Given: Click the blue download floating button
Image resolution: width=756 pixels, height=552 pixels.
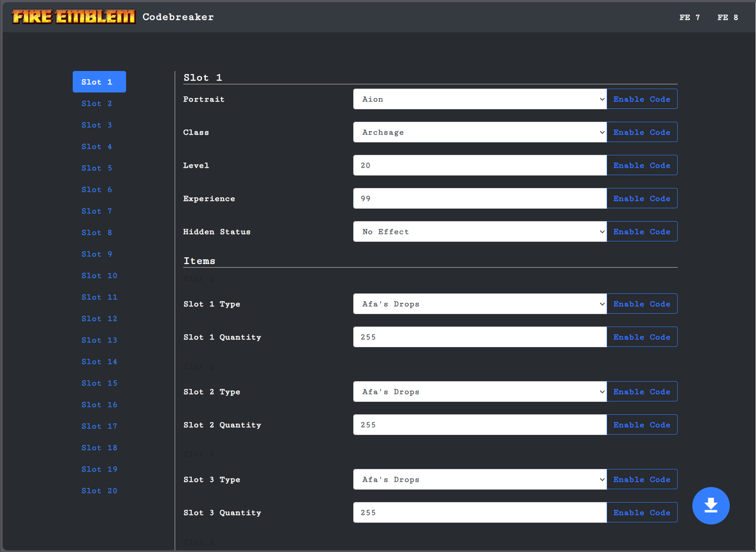Looking at the screenshot, I should [710, 506].
